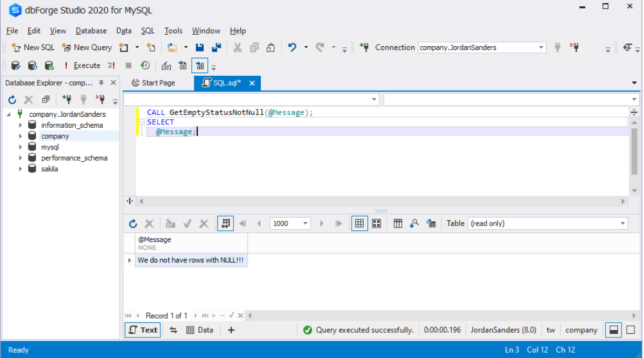Expand the mysql database node
Image resolution: width=644 pixels, height=358 pixels.
click(x=21, y=147)
